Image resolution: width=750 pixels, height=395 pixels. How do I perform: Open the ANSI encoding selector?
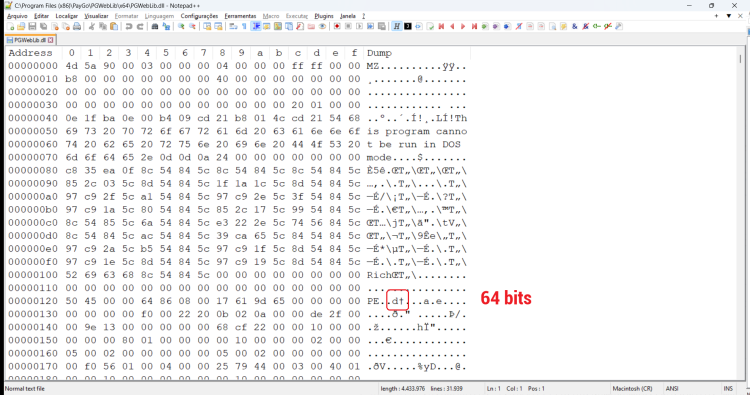pyautogui.click(x=672, y=389)
